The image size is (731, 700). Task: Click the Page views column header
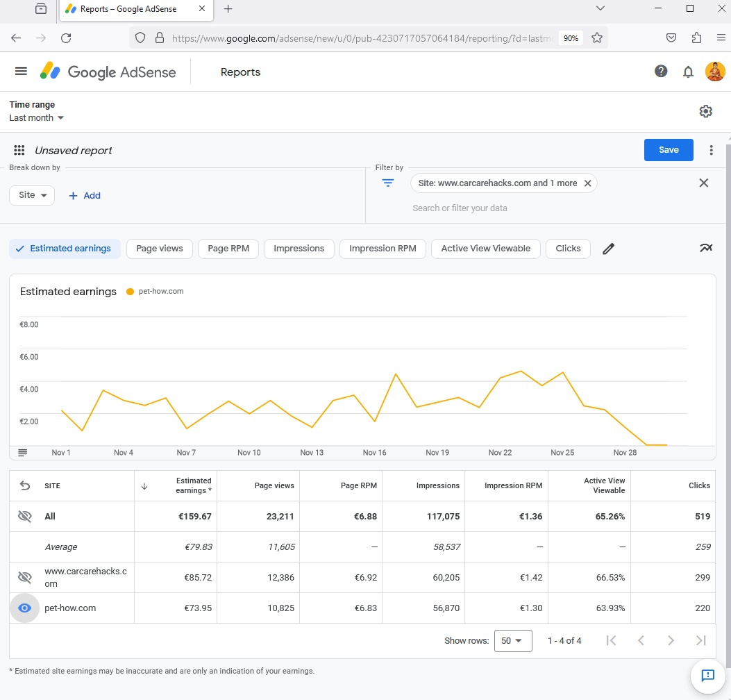point(274,485)
